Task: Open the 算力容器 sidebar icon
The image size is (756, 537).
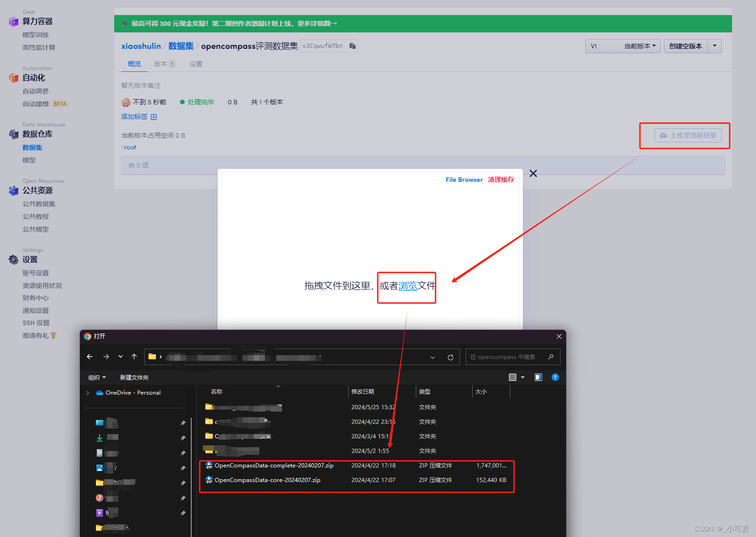Action: coord(13,21)
